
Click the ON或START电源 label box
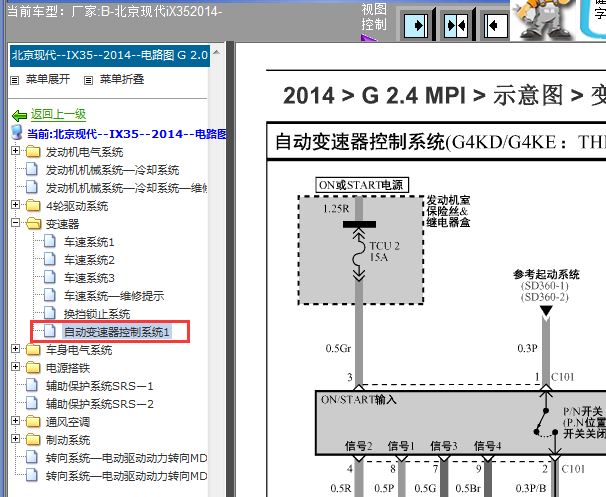click(x=362, y=185)
